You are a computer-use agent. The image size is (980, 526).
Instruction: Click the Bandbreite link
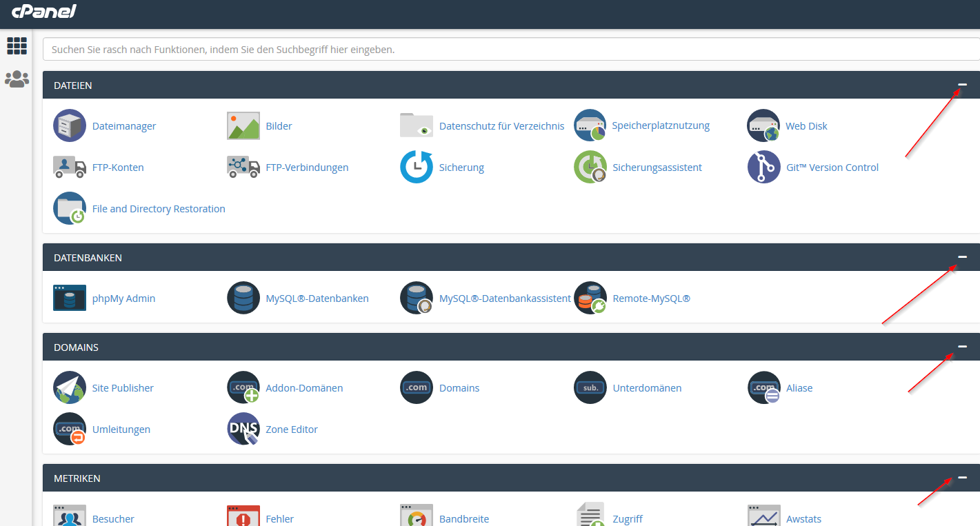point(464,519)
